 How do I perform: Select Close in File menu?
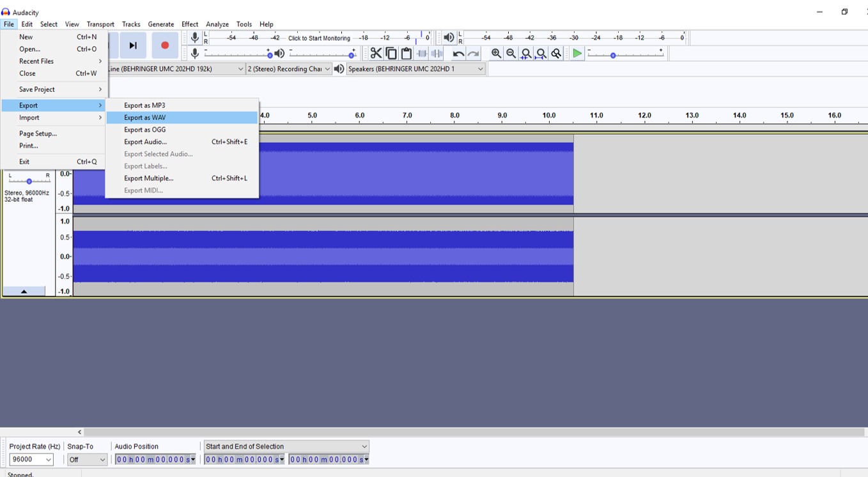pos(54,73)
